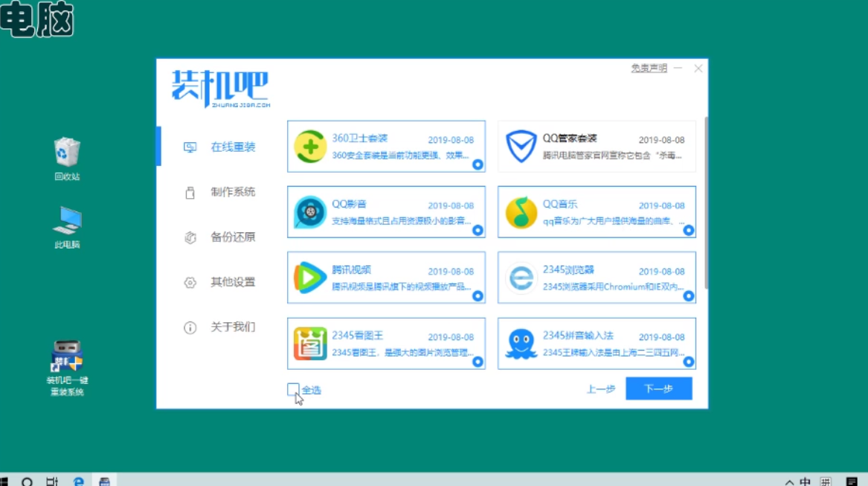Click the 360卫士套装 title text

360,138
